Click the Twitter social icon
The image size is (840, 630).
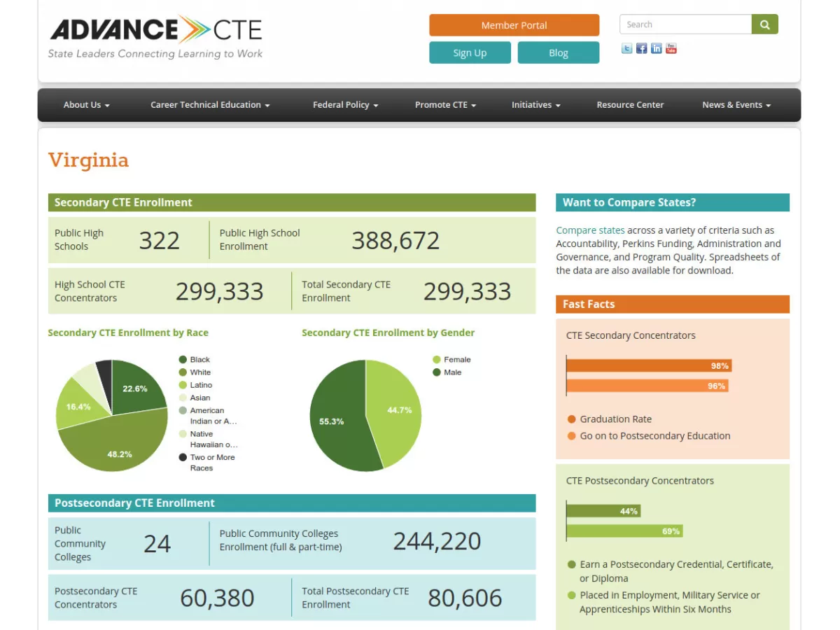tap(626, 48)
